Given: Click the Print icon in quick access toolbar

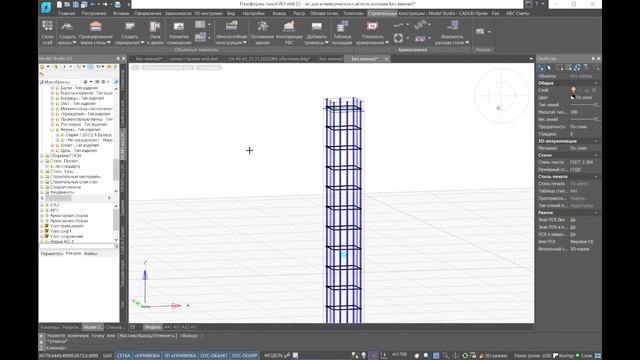Looking at the screenshot, I should 118,4.
